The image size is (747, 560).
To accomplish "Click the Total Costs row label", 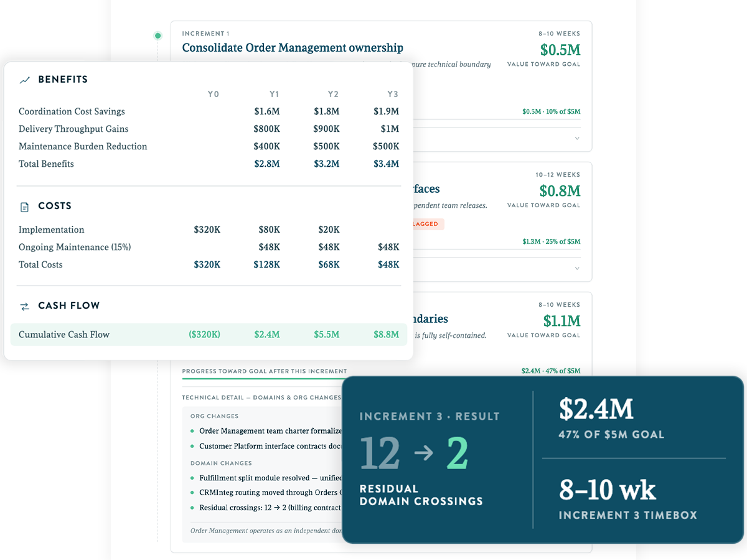I will [x=40, y=265].
